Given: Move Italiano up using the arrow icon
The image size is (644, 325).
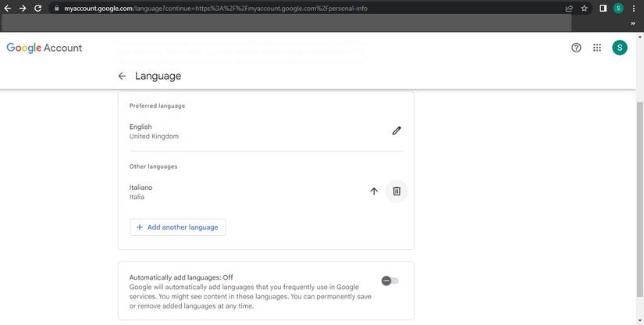Looking at the screenshot, I should tap(374, 191).
